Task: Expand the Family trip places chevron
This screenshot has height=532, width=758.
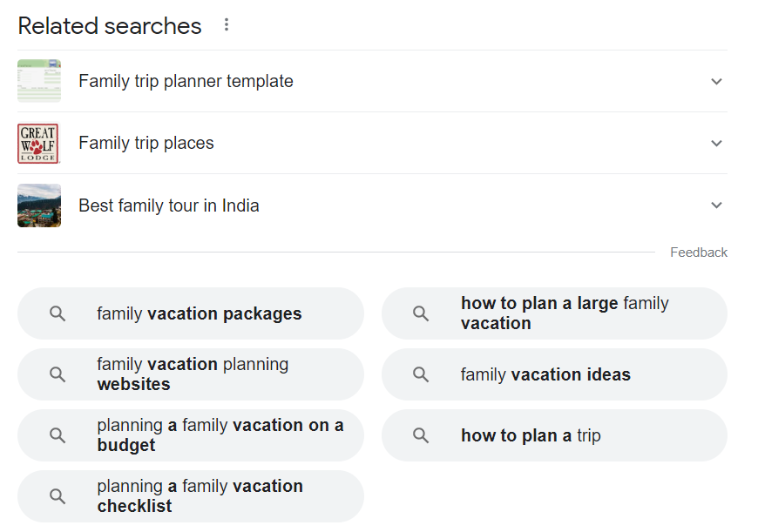Action: pos(716,144)
